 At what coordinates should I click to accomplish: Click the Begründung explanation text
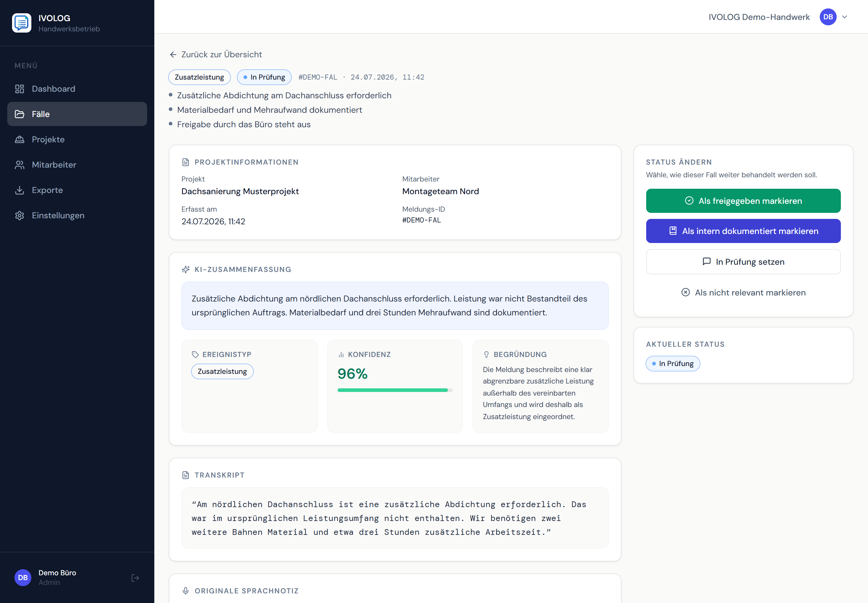[538, 393]
